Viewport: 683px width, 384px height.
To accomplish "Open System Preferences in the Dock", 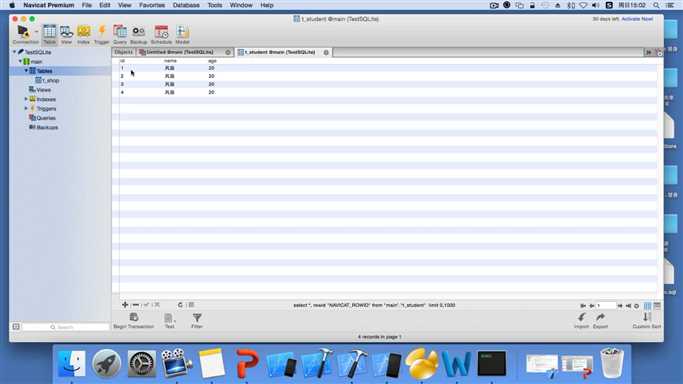I will (x=142, y=364).
